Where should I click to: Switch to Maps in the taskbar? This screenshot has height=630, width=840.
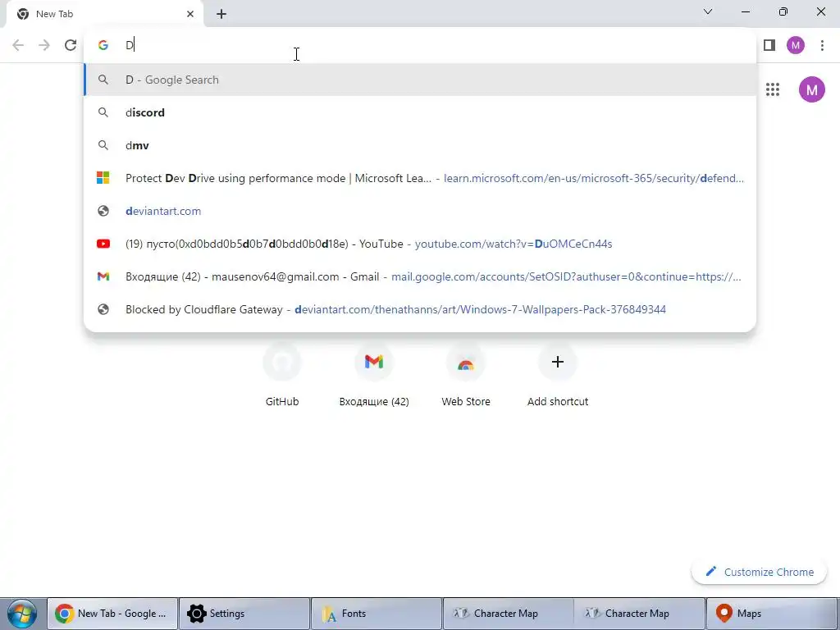click(x=771, y=614)
